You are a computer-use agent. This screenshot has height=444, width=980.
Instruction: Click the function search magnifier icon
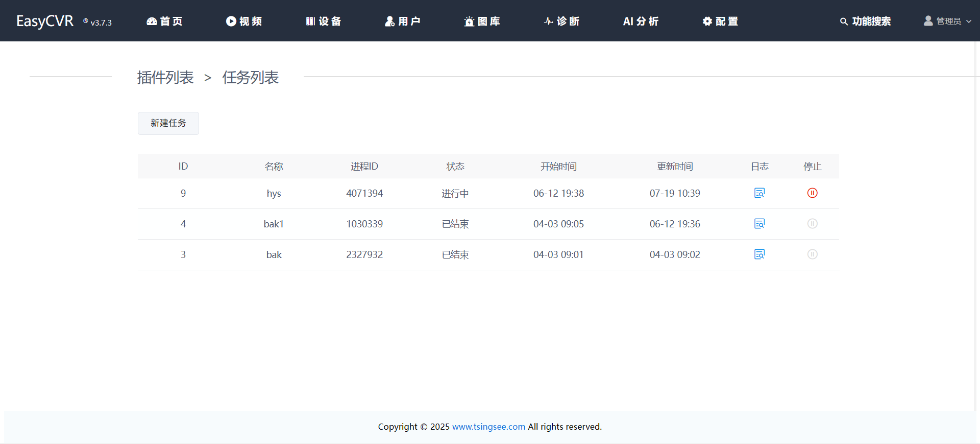click(844, 21)
